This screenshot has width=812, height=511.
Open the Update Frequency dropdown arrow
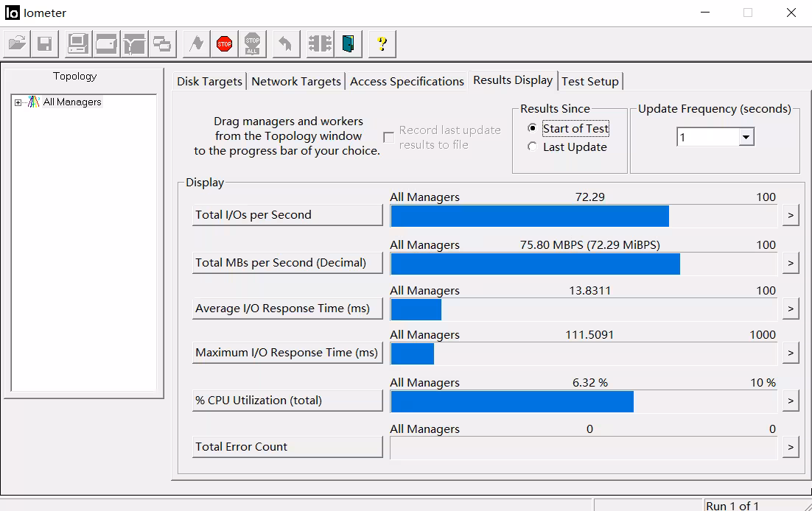point(746,137)
